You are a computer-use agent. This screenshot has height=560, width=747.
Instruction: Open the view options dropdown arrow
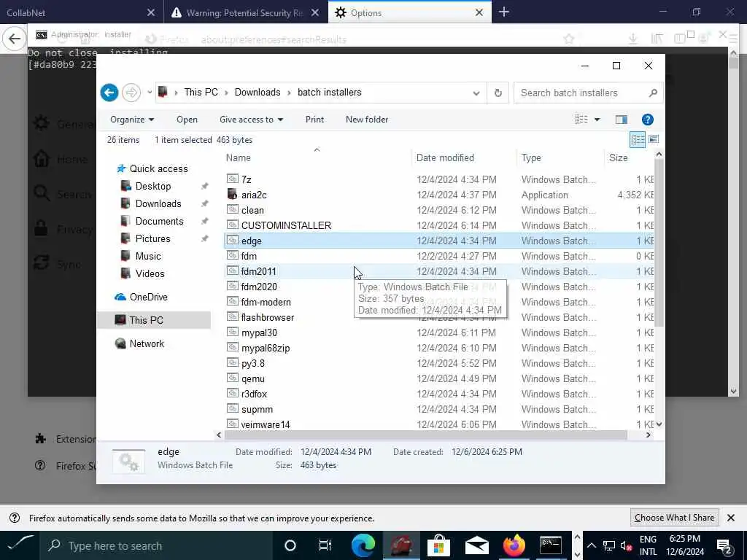point(597,120)
